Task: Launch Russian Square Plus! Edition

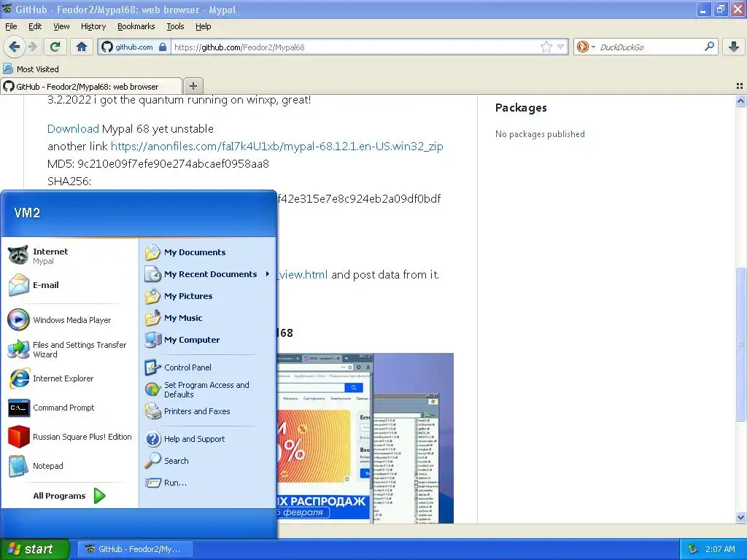Action: click(x=69, y=437)
